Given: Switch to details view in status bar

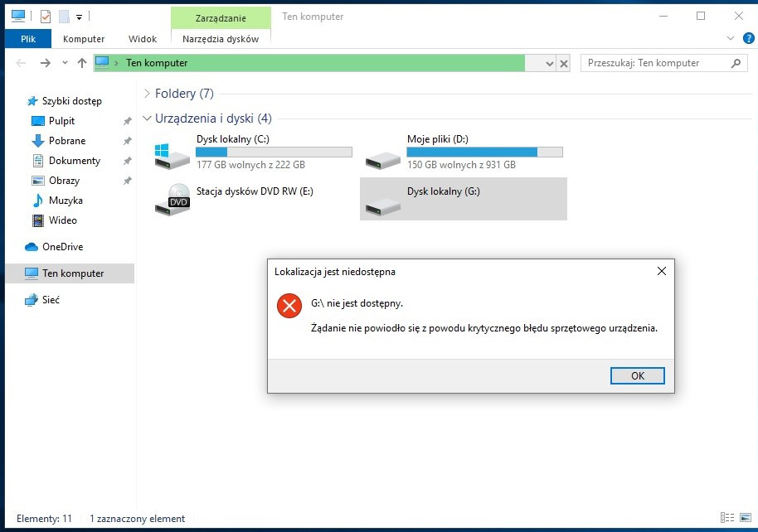Looking at the screenshot, I should point(727,517).
